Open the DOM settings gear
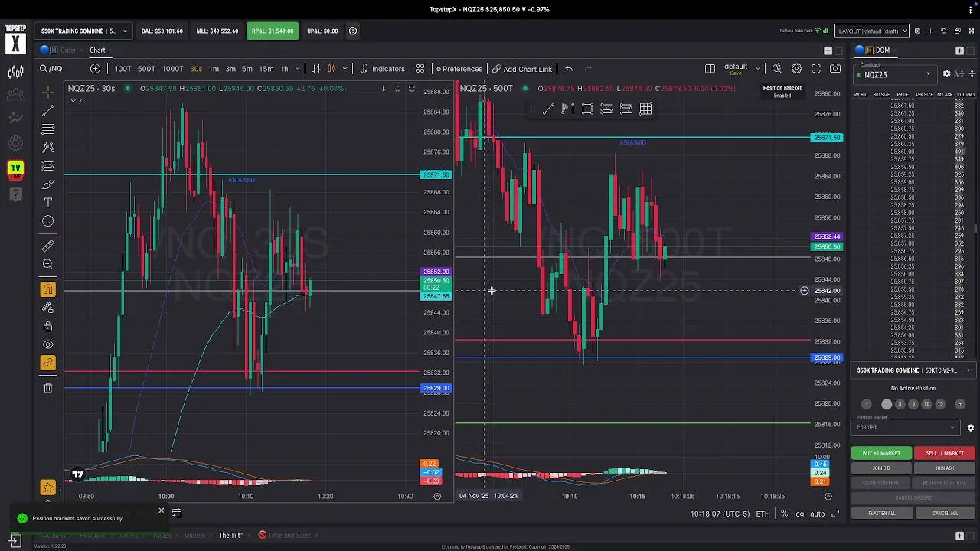Viewport: 980px width, 551px height. [947, 74]
